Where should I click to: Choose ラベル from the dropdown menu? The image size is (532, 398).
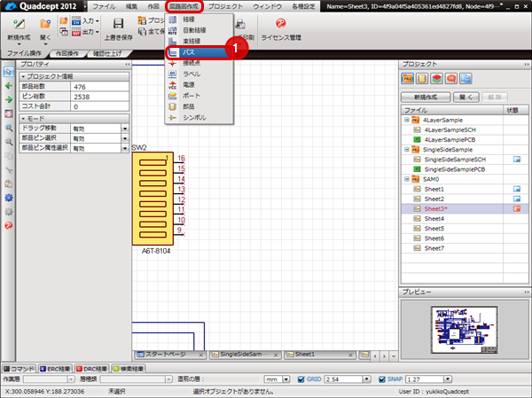coord(199,74)
